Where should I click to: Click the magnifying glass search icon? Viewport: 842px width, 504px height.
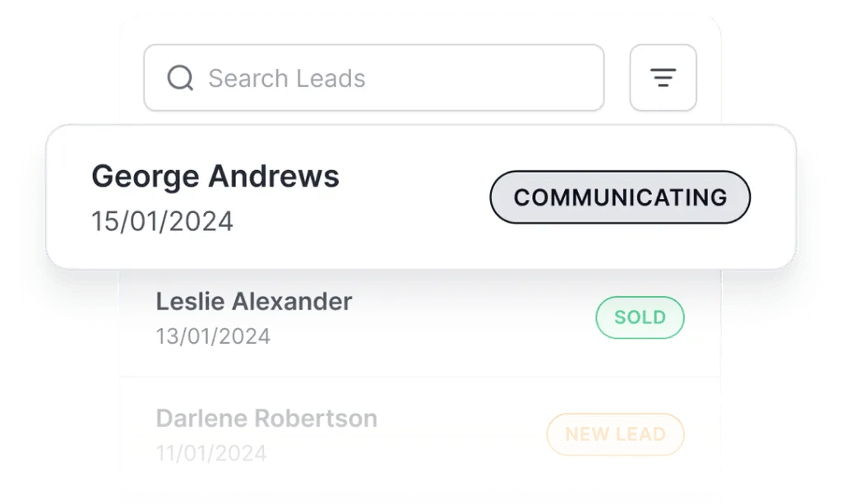(180, 78)
